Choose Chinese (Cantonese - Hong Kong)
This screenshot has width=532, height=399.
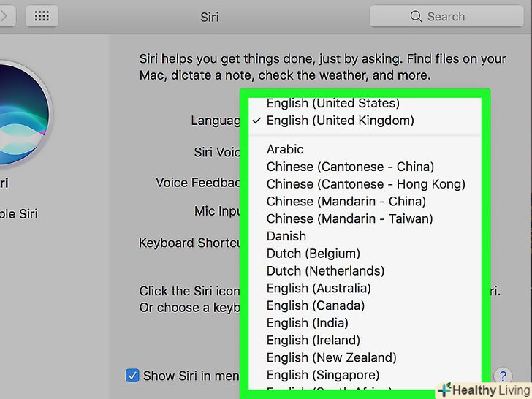tap(365, 184)
